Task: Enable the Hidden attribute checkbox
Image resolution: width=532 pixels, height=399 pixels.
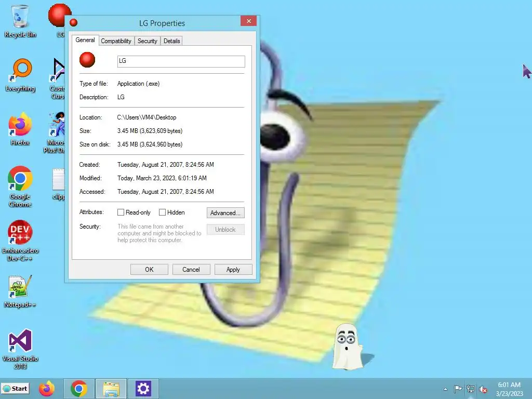Action: [x=162, y=212]
